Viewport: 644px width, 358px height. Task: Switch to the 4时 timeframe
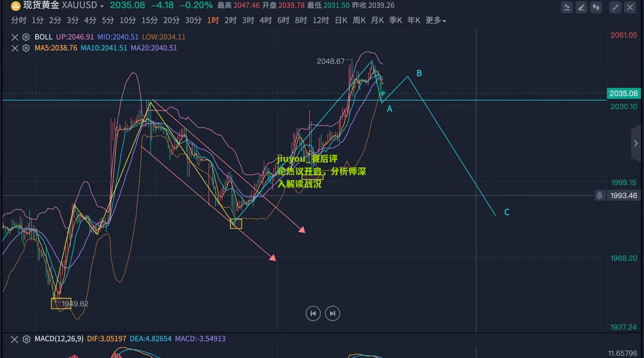[266, 21]
